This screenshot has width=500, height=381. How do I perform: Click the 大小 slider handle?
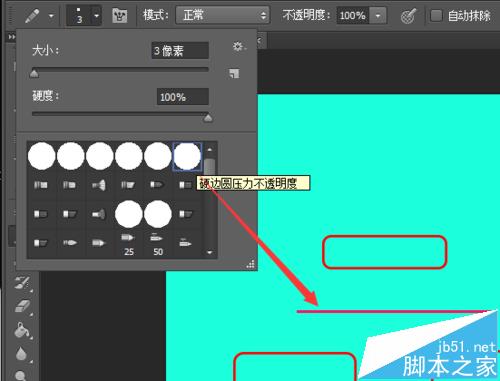tap(34, 73)
